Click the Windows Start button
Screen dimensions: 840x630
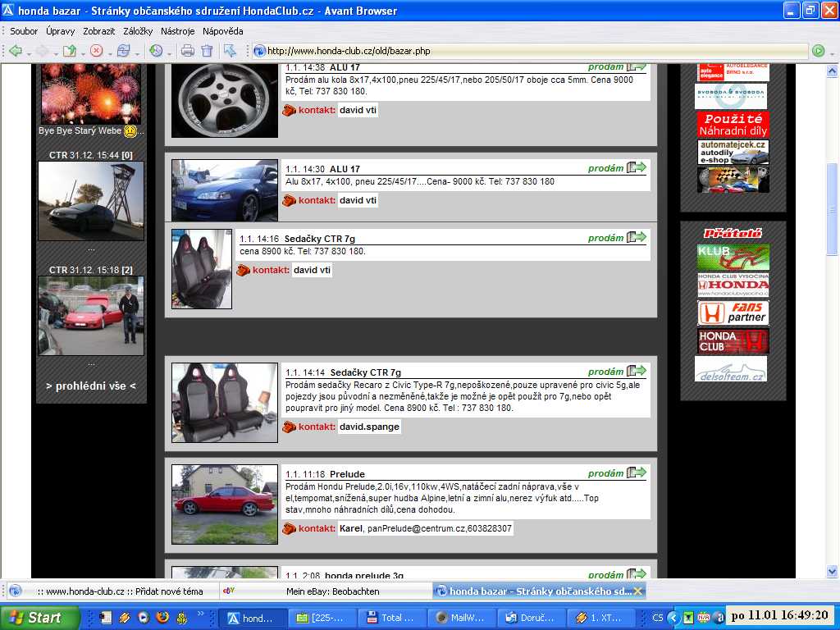[40, 618]
